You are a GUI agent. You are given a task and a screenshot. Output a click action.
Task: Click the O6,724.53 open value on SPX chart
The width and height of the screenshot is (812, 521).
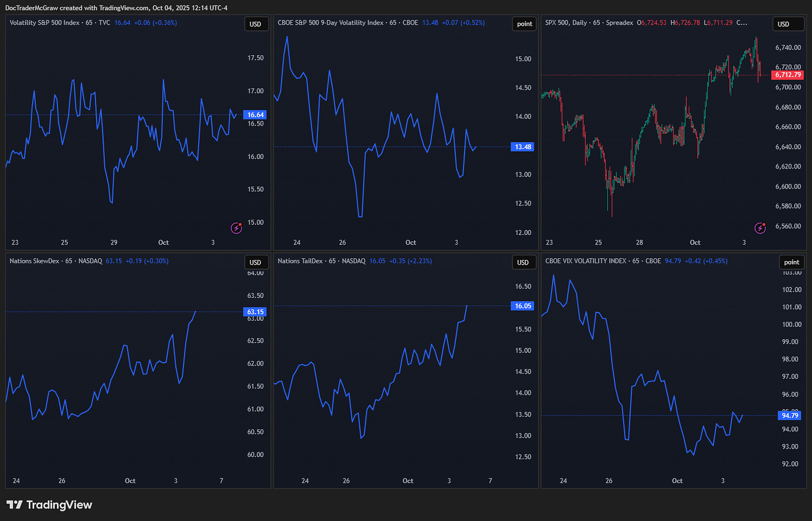coord(651,23)
